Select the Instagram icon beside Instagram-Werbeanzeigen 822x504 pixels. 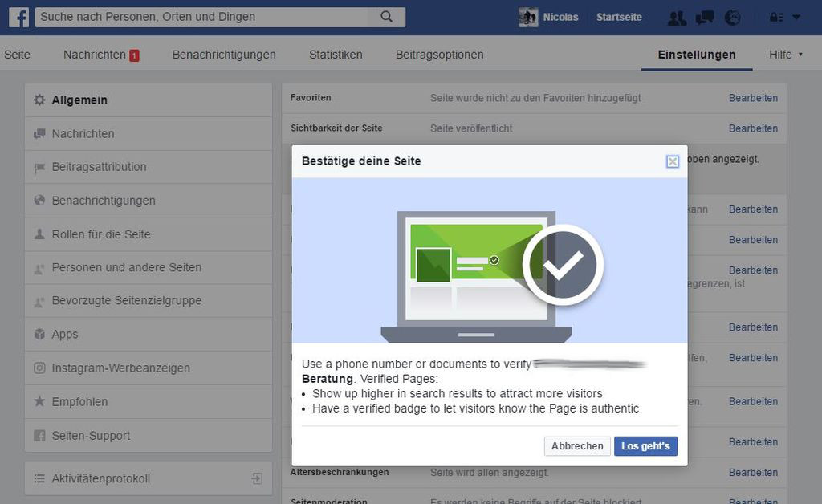(39, 368)
